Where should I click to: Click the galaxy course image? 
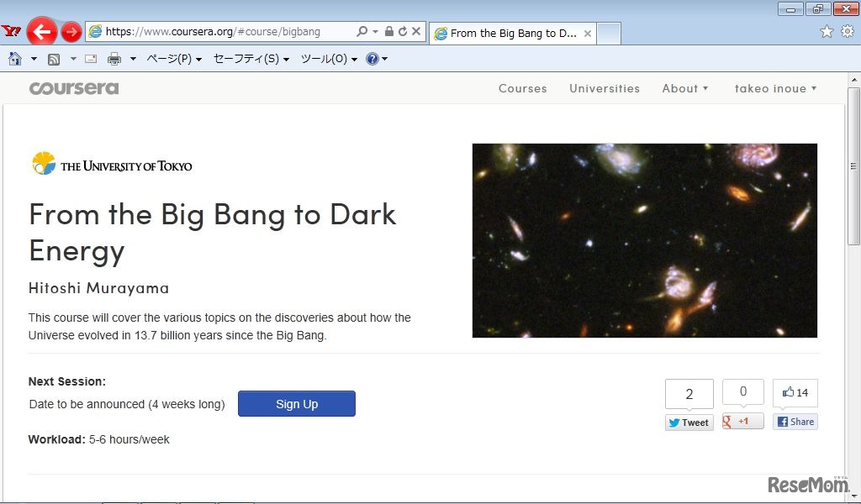[x=644, y=240]
